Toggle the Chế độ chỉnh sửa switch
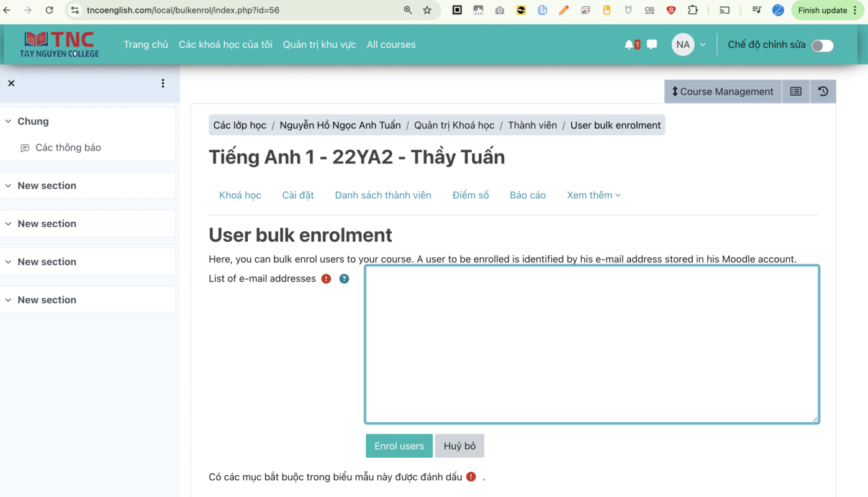Screen dimensions: 868x497 pyautogui.click(x=822, y=45)
